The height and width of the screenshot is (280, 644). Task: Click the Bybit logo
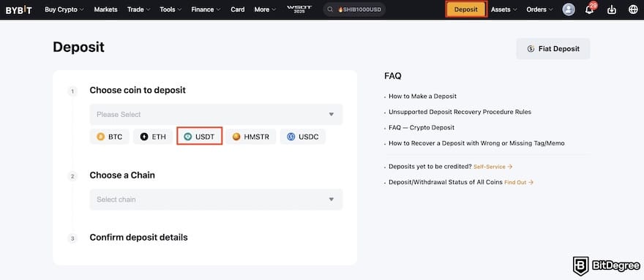18,10
